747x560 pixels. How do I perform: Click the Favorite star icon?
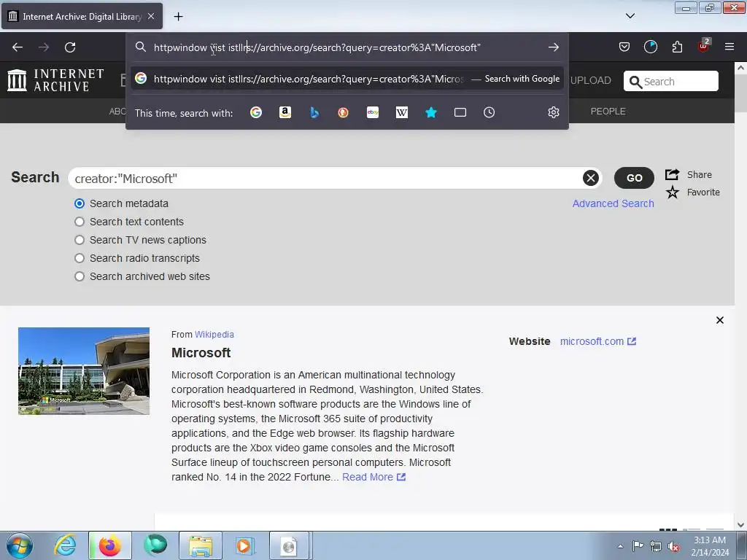pos(672,192)
